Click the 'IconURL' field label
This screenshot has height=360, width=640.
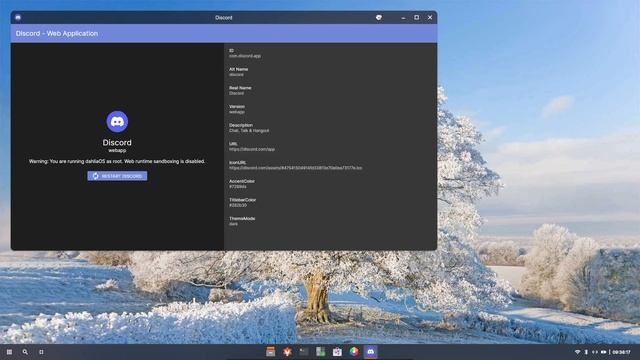click(x=238, y=162)
